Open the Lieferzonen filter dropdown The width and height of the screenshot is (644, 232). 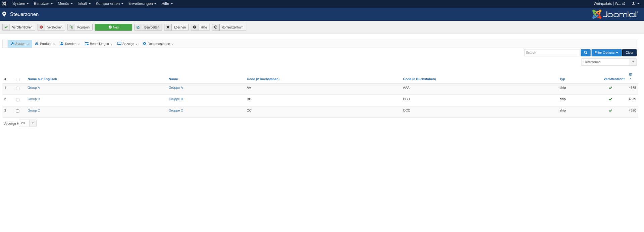point(608,62)
